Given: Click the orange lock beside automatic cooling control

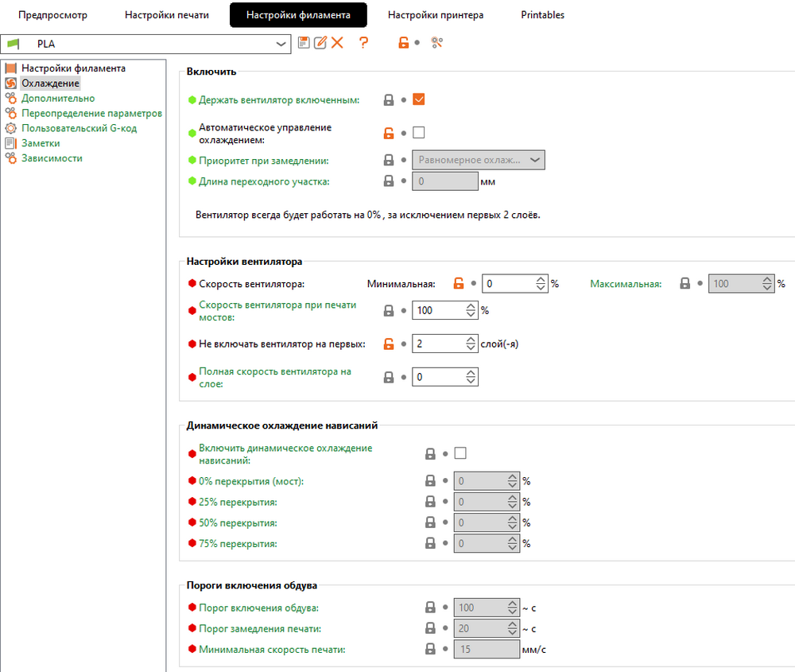Looking at the screenshot, I should pos(389,134).
